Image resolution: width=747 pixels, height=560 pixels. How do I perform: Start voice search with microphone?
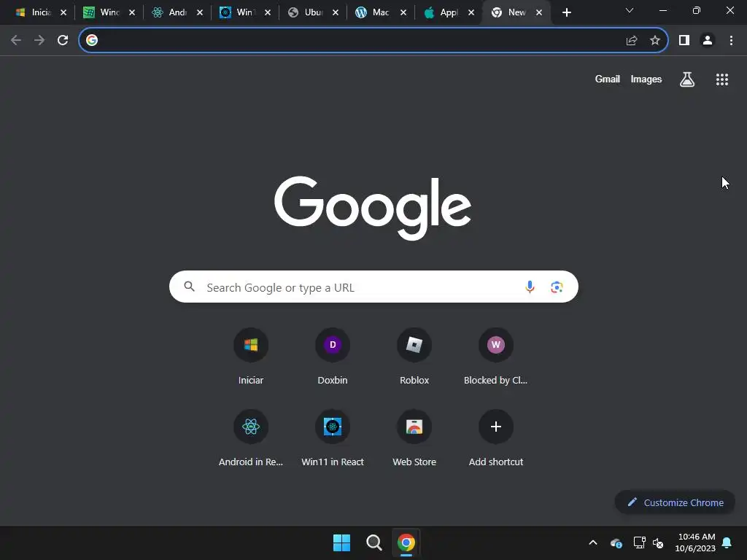(530, 287)
